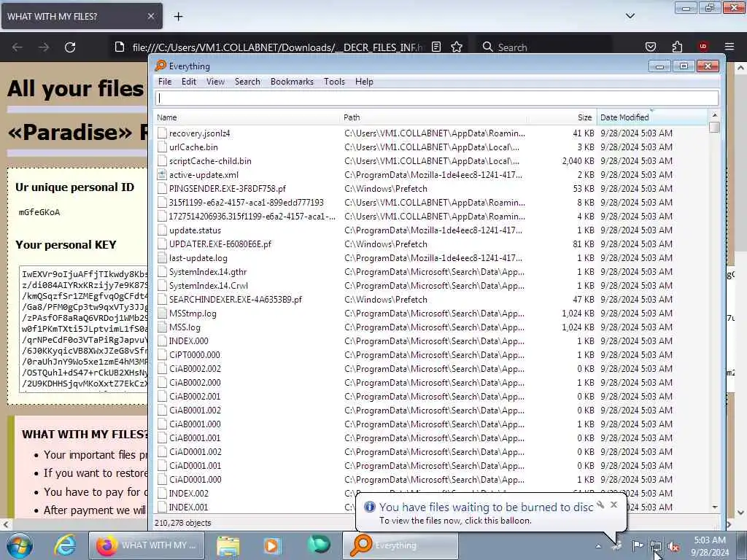The height and width of the screenshot is (560, 747).
Task: Click the muted volume tray icon
Action: click(673, 547)
